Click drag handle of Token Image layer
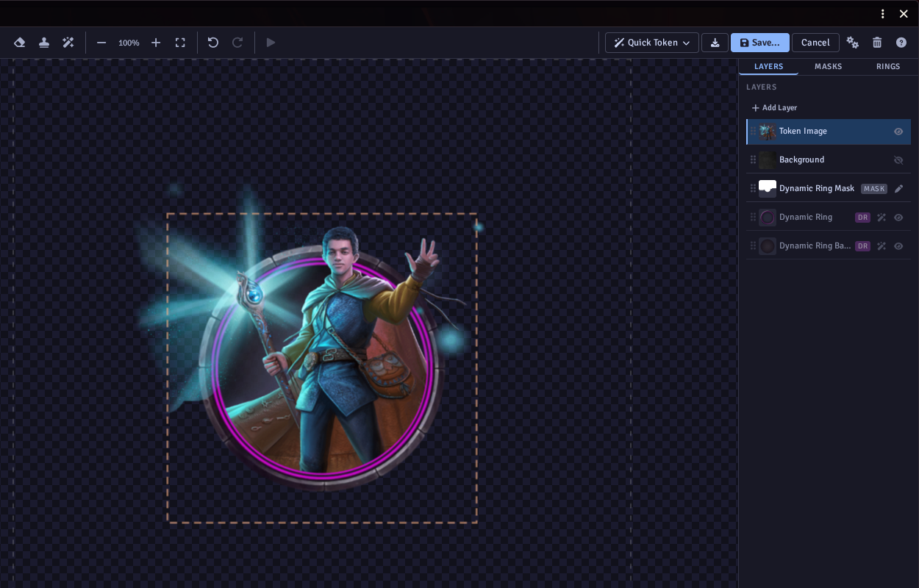919x588 pixels. 753,132
